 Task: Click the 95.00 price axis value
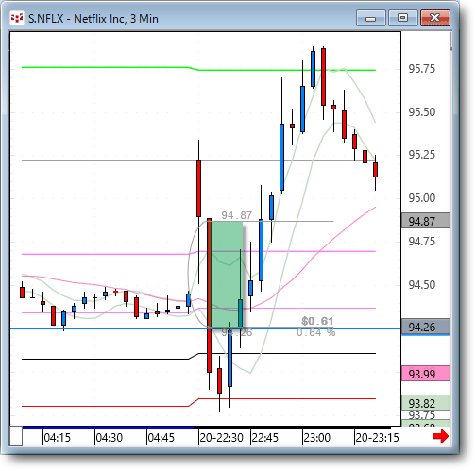tap(422, 198)
